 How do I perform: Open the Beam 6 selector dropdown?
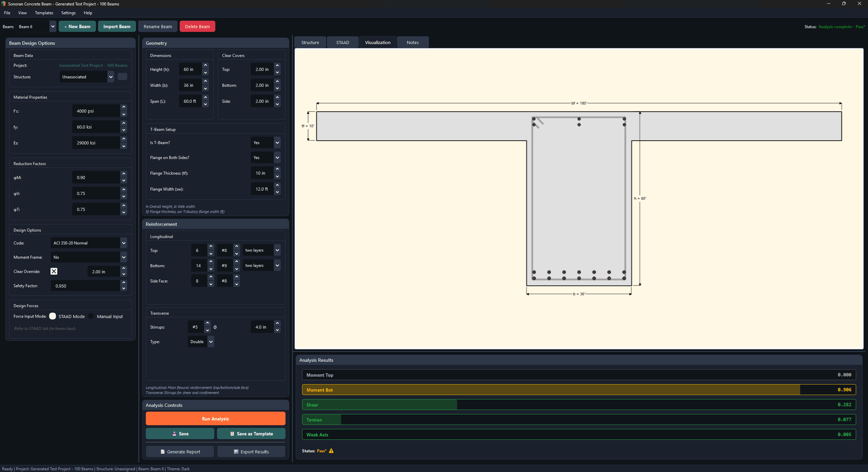point(53,26)
